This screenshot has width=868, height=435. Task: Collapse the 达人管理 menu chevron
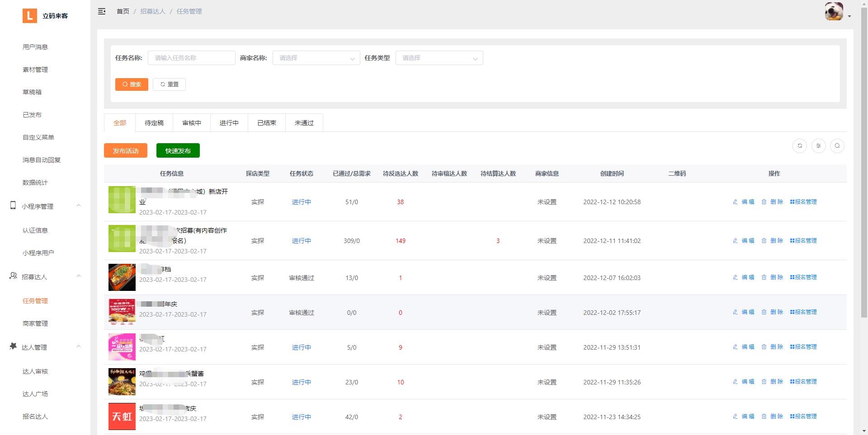79,346
